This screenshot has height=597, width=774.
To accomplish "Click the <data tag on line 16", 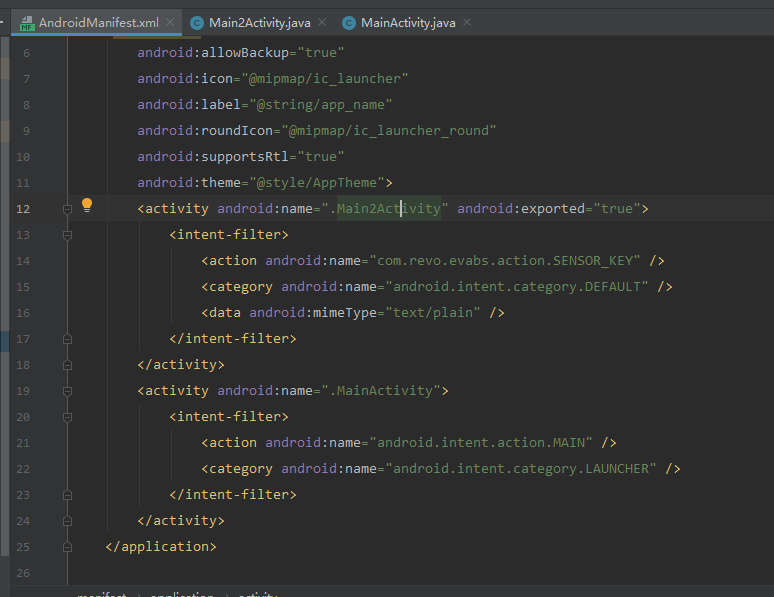I will pyautogui.click(x=221, y=313).
